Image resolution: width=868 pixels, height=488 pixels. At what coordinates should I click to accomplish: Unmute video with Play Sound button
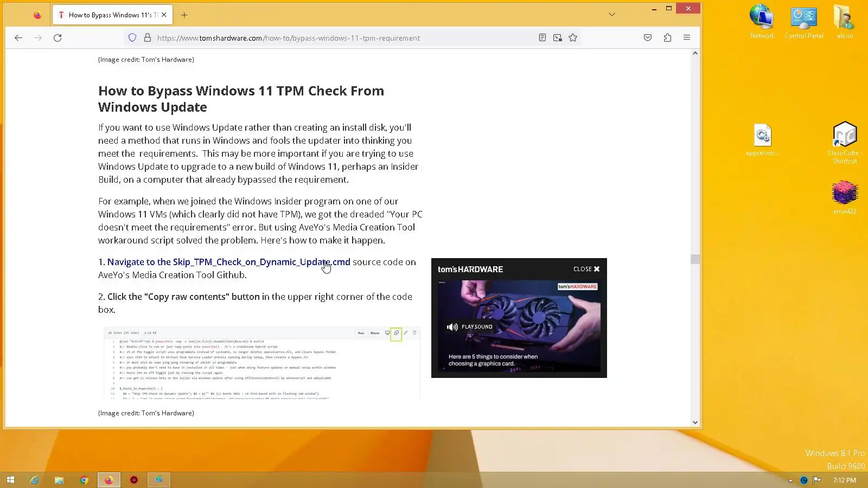point(470,327)
